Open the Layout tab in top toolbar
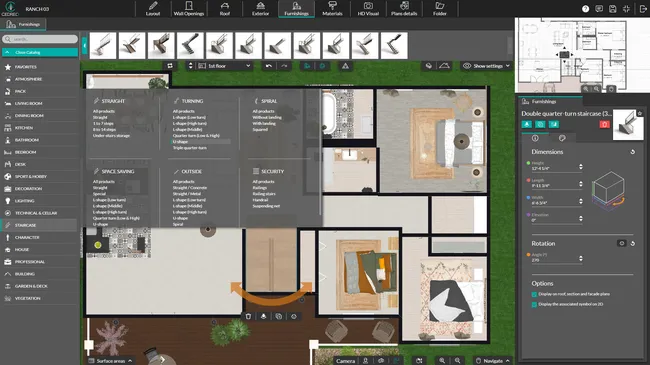Screen dimensions: 650x365 (153, 8)
